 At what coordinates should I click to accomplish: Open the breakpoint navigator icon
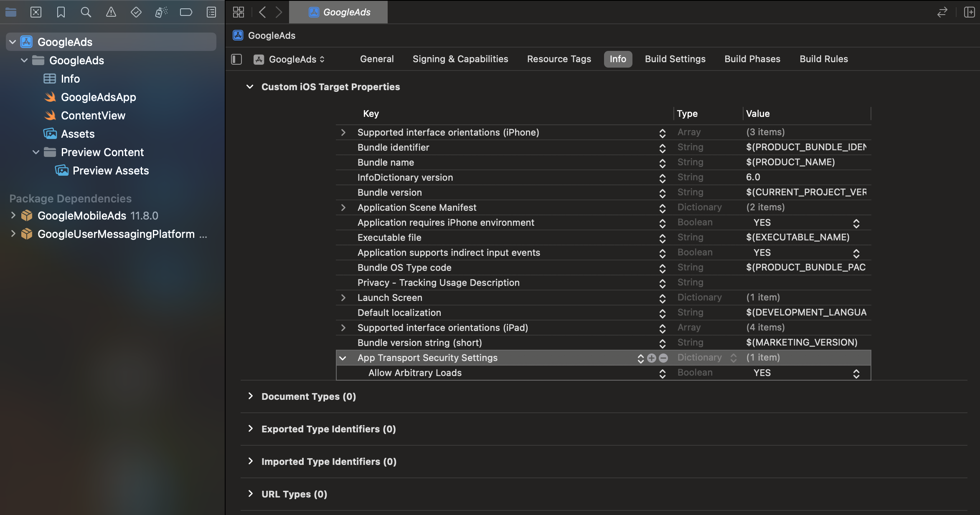186,12
